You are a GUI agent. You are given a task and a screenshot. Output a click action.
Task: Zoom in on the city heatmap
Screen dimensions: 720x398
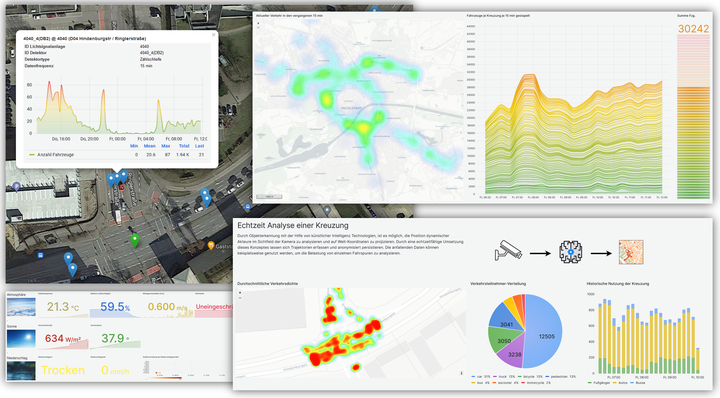pos(258,22)
